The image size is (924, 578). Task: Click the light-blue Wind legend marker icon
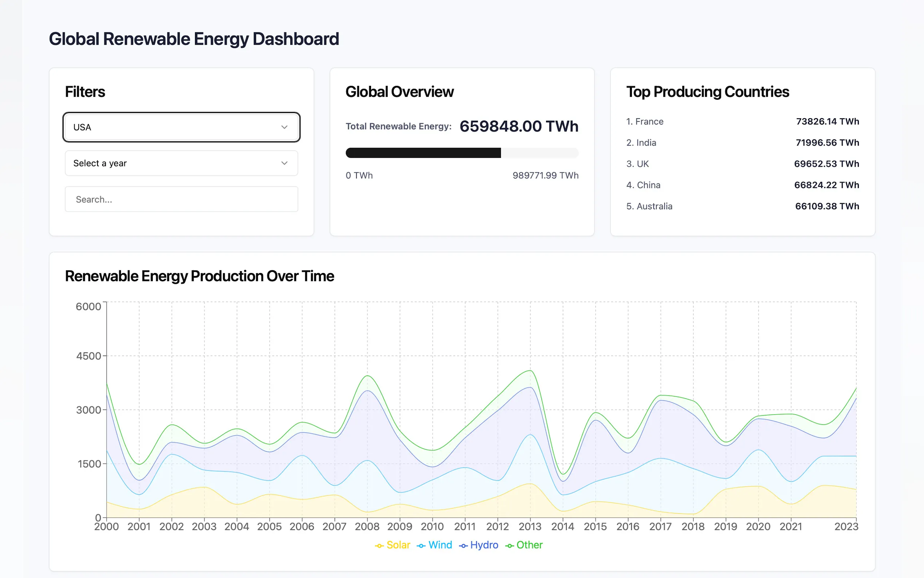click(421, 546)
